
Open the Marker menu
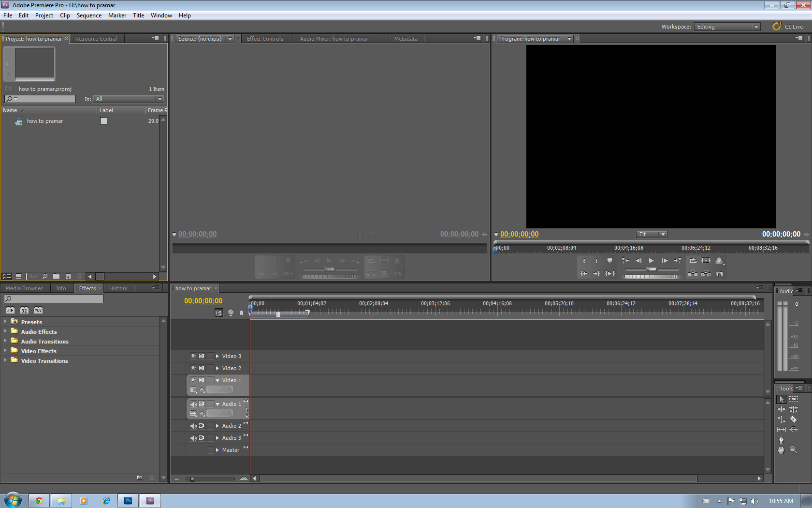pyautogui.click(x=117, y=15)
